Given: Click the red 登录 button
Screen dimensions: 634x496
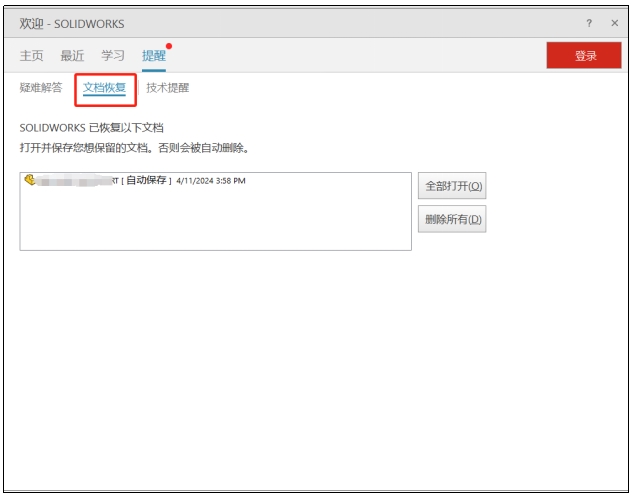Looking at the screenshot, I should 584,55.
